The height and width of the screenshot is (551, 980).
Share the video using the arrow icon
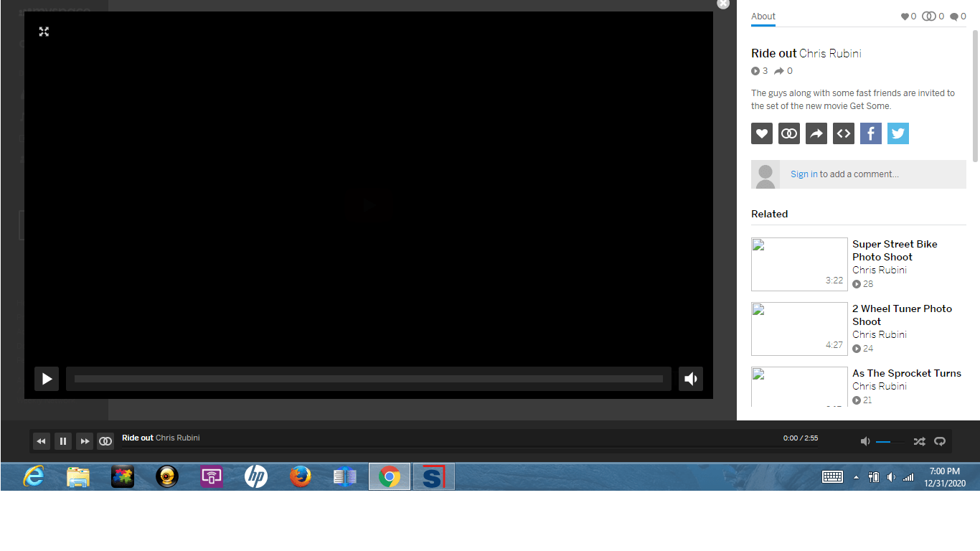pyautogui.click(x=816, y=133)
